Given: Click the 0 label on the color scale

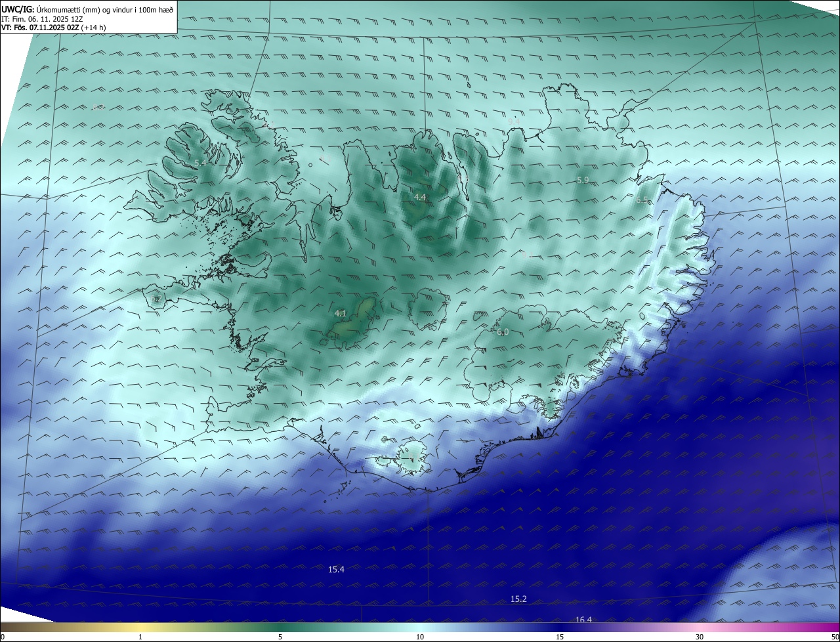Looking at the screenshot, I should point(3,637).
